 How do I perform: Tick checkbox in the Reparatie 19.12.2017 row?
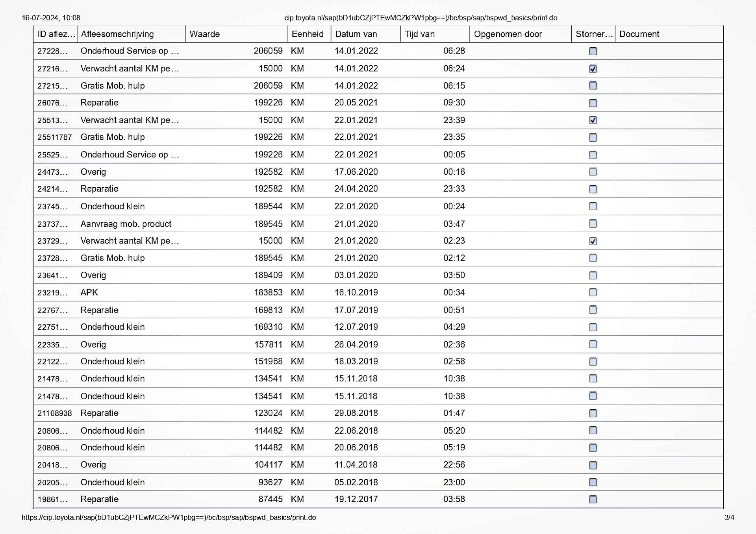point(593,499)
